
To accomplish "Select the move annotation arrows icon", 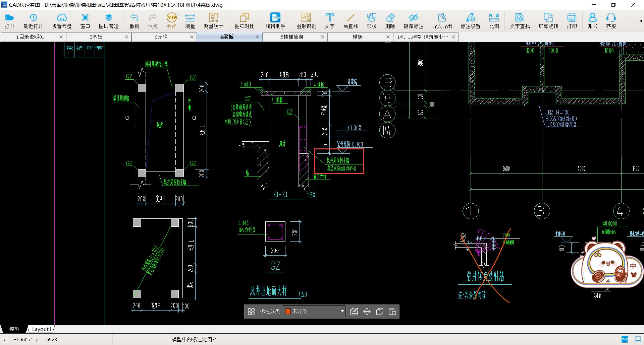I will pos(367,312).
